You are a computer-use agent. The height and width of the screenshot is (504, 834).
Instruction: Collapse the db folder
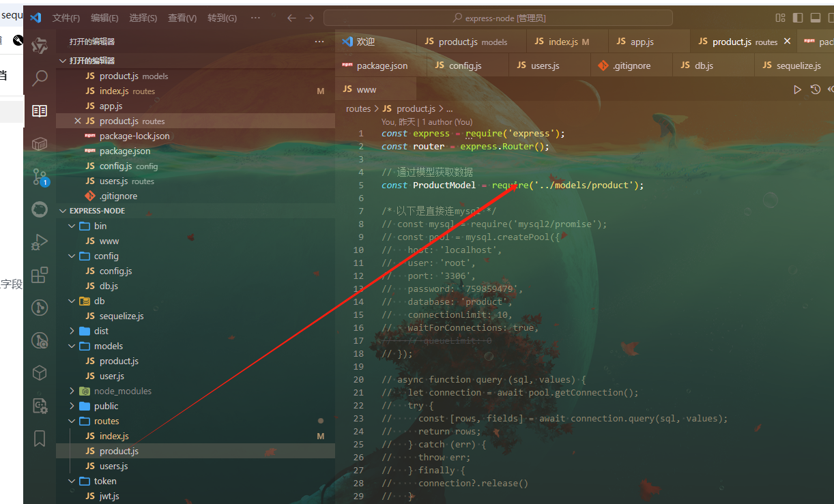72,301
